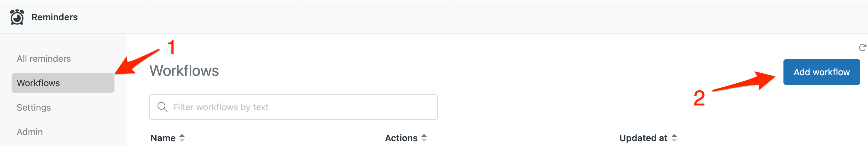
Task: Select Workflows in the sidebar
Action: pyautogui.click(x=63, y=83)
